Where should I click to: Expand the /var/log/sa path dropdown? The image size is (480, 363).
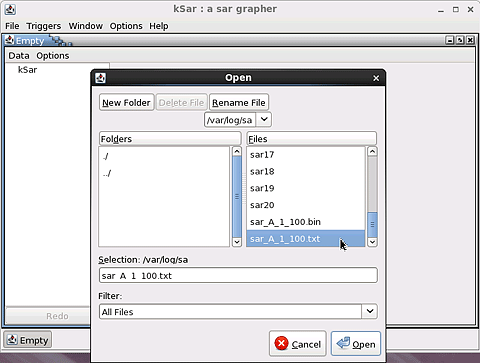[264, 119]
